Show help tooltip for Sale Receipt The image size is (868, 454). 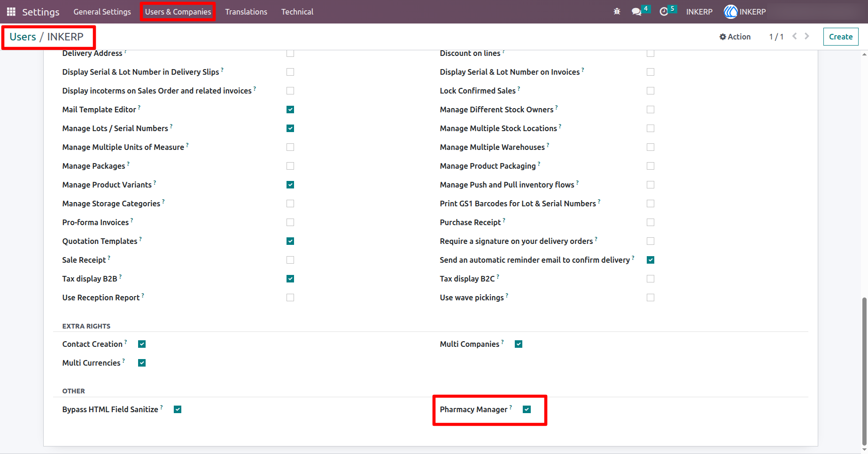tap(109, 258)
